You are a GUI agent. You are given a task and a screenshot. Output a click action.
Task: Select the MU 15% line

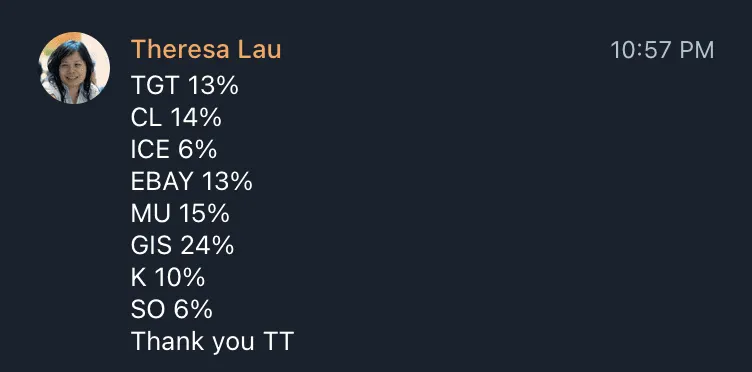tap(180, 213)
